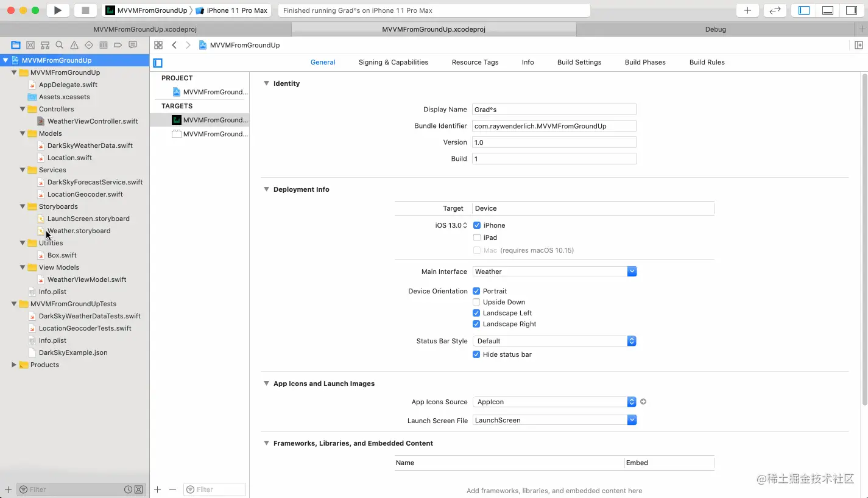Open the Debug navigator icon

(x=104, y=45)
